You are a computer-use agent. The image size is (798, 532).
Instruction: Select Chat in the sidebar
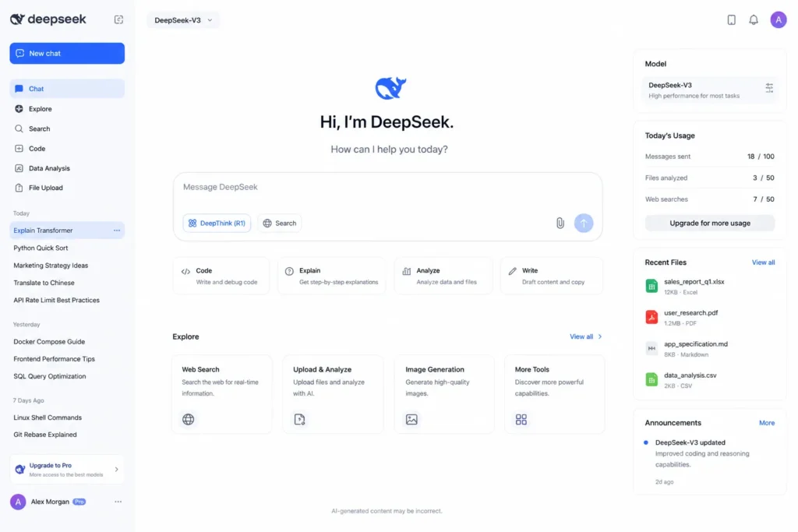[67, 89]
